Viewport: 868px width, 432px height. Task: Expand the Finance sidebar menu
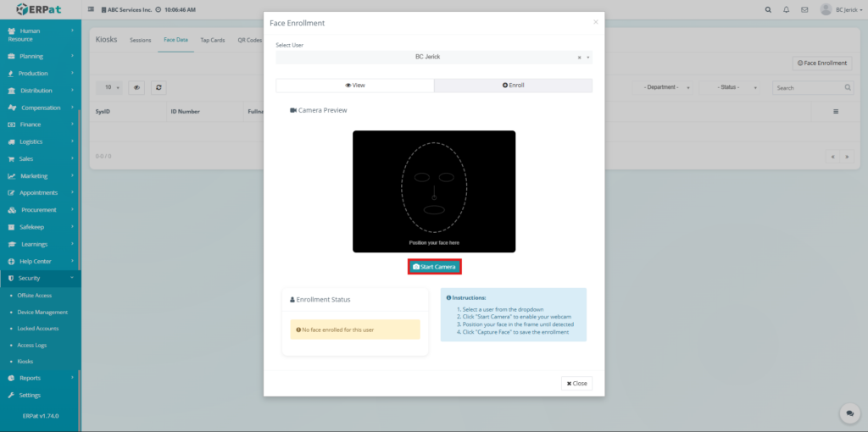coord(41,125)
